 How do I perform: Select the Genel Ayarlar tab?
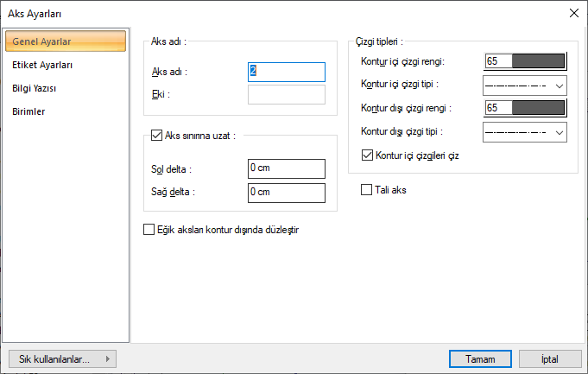click(41, 41)
